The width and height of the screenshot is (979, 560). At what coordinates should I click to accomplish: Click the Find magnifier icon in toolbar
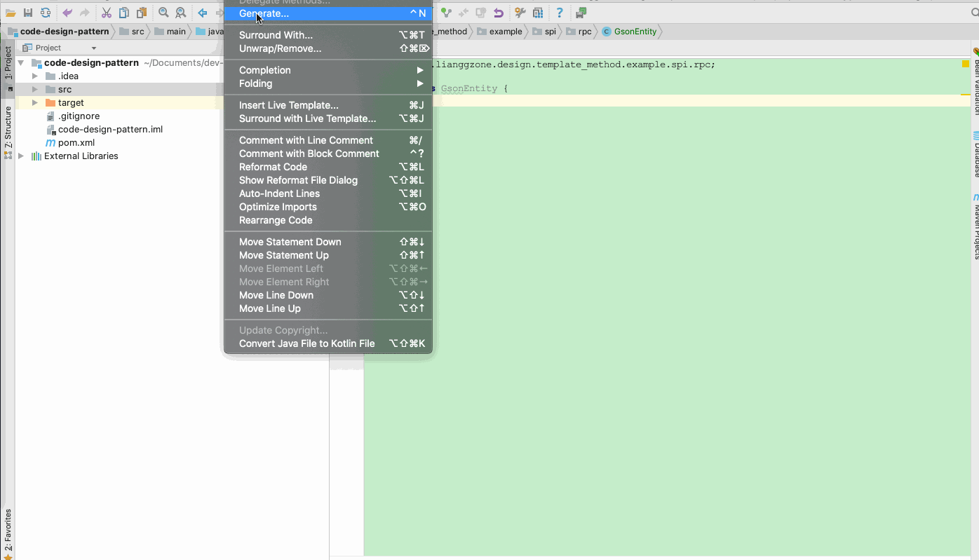(163, 13)
